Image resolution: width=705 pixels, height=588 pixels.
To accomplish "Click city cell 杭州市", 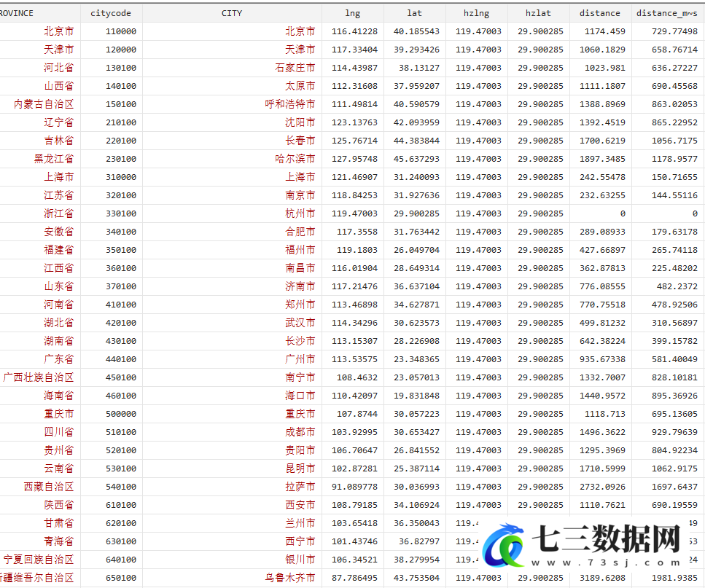I will (300, 213).
